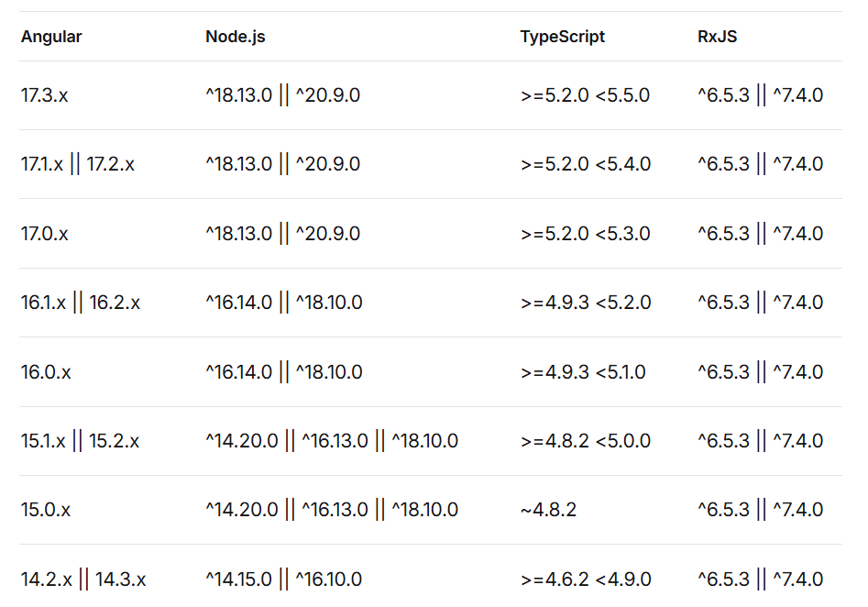Select the 17.3.x Angular version cell
The height and width of the screenshot is (607, 868).
44,95
